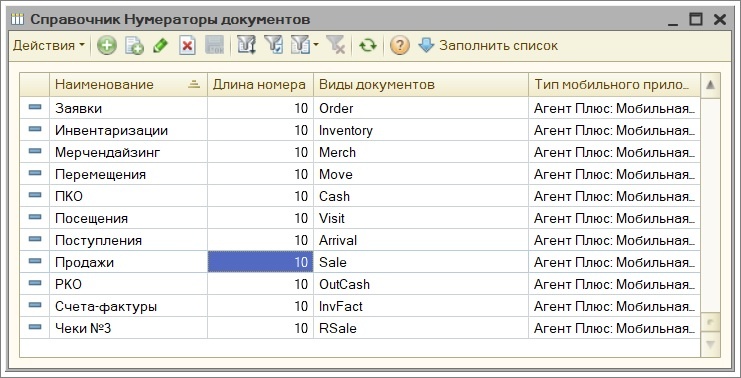Click the green pencil Edit icon

161,46
